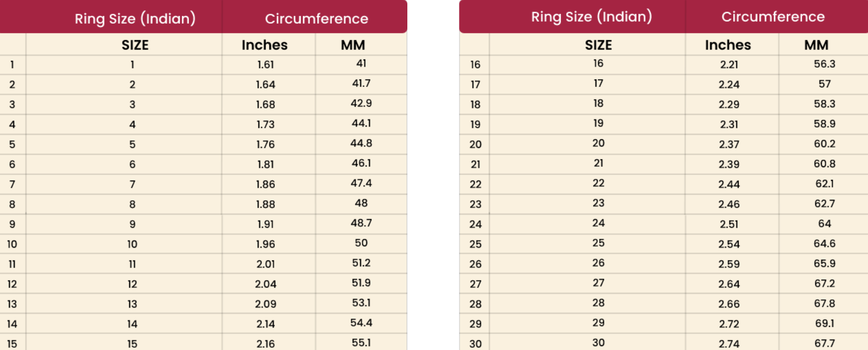
Task: Select the 48.7 MM value cell
Action: (x=361, y=223)
